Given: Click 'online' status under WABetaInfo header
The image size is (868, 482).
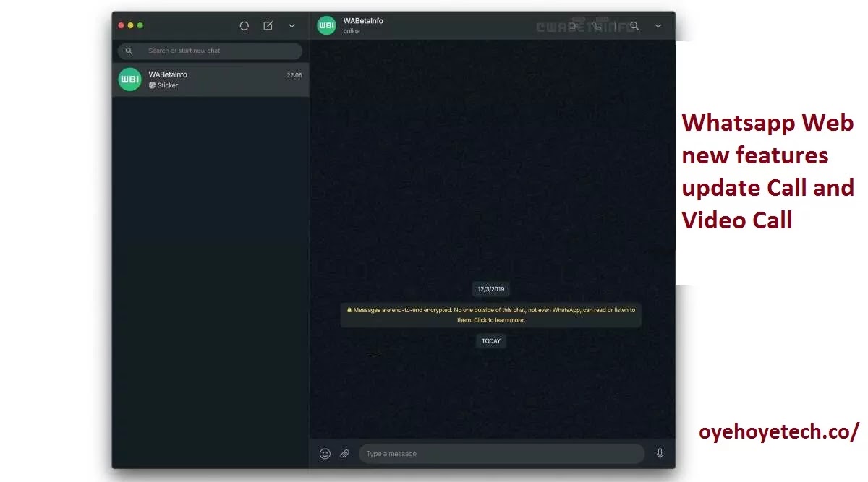Looking at the screenshot, I should coord(352,31).
